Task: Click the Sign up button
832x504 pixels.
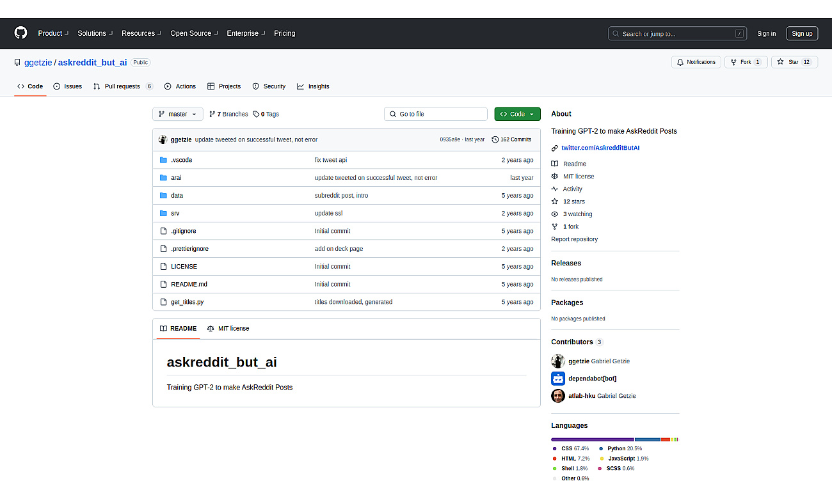Action: 802,33
